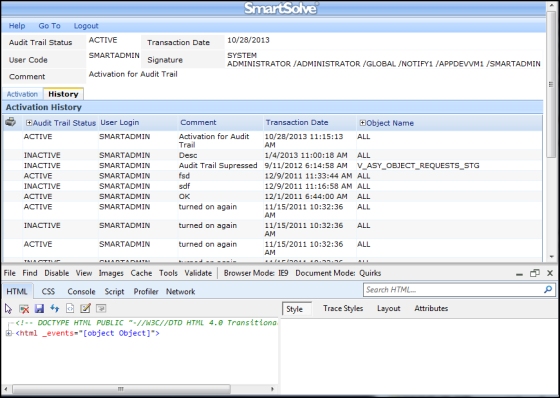
Task: Open the View menu in developer tools
Action: tap(84, 273)
